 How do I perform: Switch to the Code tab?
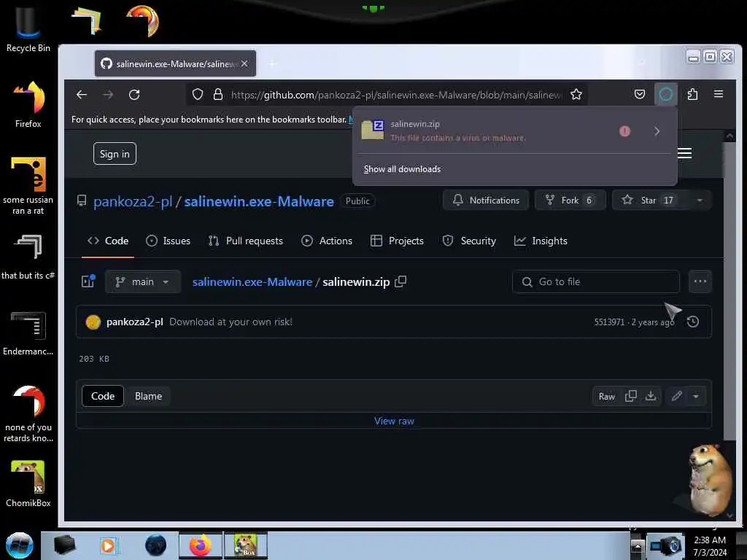108,241
